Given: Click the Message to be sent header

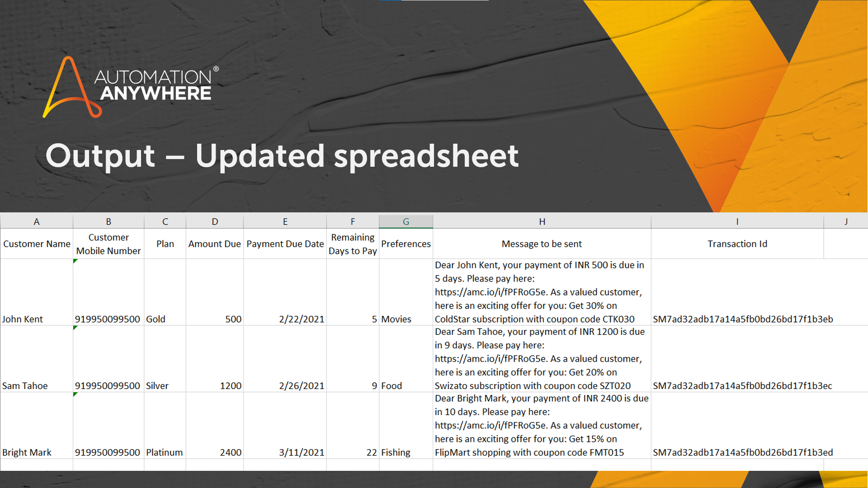Looking at the screenshot, I should point(542,244).
